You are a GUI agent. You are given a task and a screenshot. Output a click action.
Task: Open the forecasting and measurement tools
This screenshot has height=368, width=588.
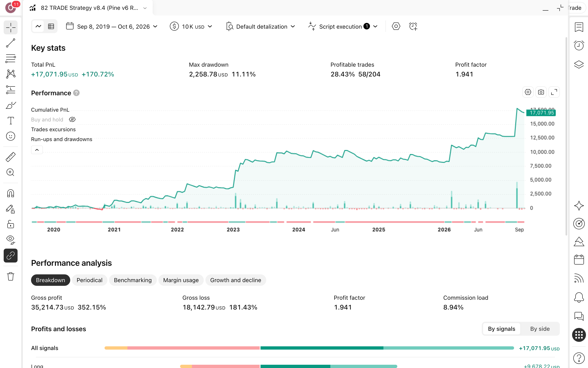pos(11,90)
